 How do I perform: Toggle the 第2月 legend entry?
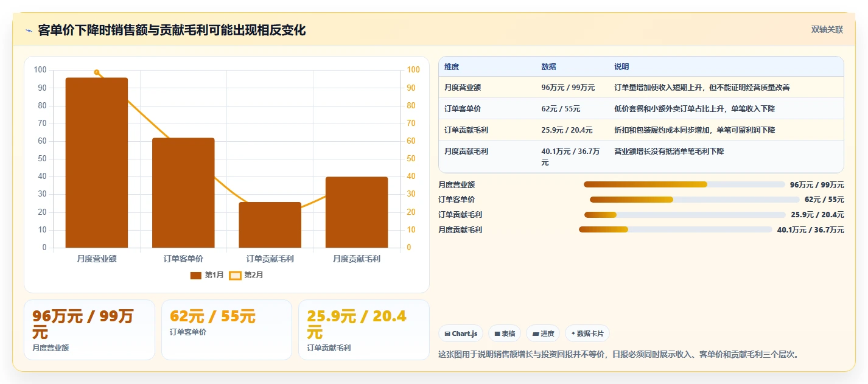tap(246, 275)
